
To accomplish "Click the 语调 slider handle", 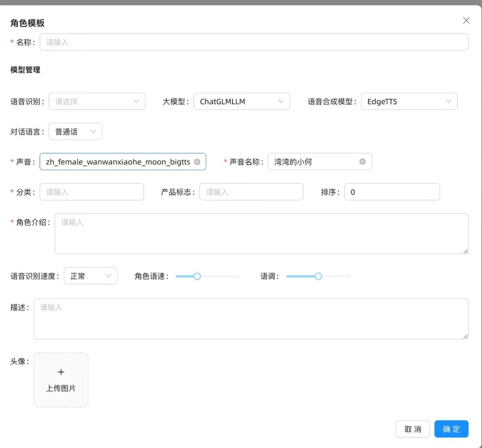I will pos(318,276).
